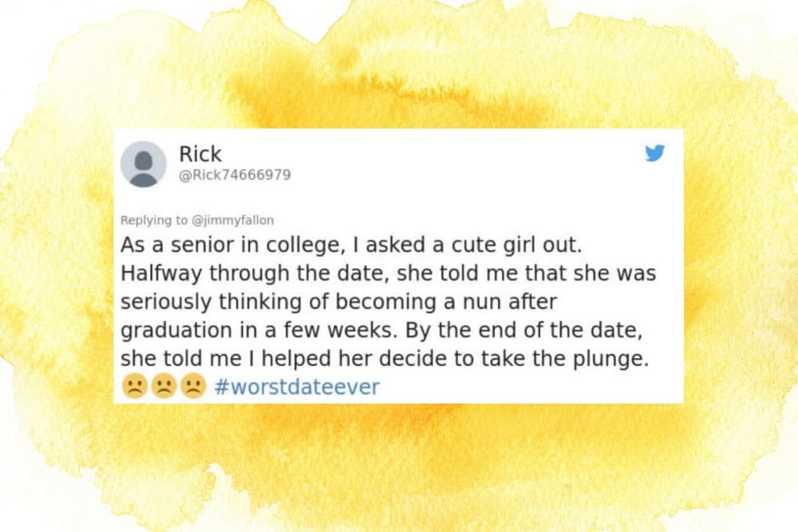The image size is (798, 532).
Task: Click the display name "Rick"
Action: 200,154
